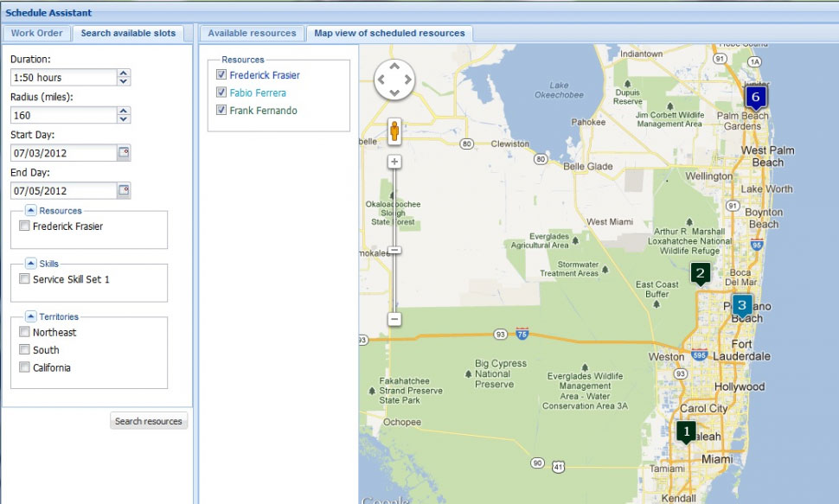Enable the South territory checkbox
Image resolution: width=839 pixels, height=504 pixels.
(24, 349)
